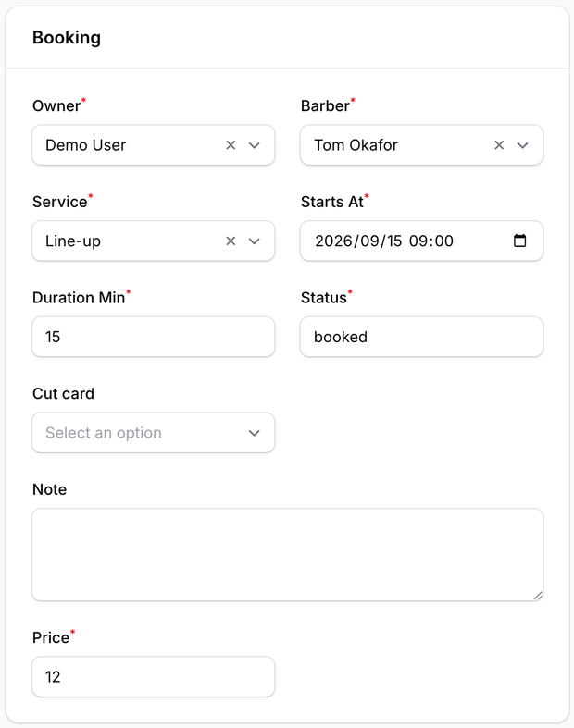
Task: Clear the Barber selection Tom Okafor
Action: [x=499, y=145]
